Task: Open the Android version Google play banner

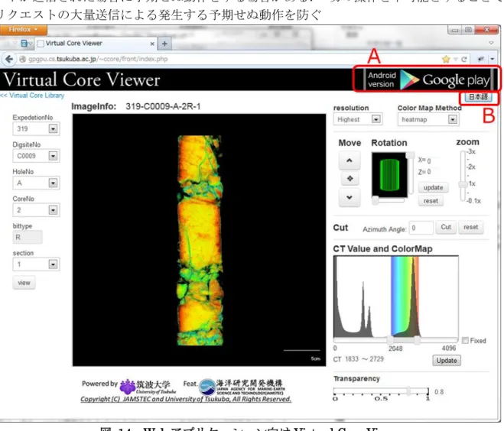Action: click(428, 79)
